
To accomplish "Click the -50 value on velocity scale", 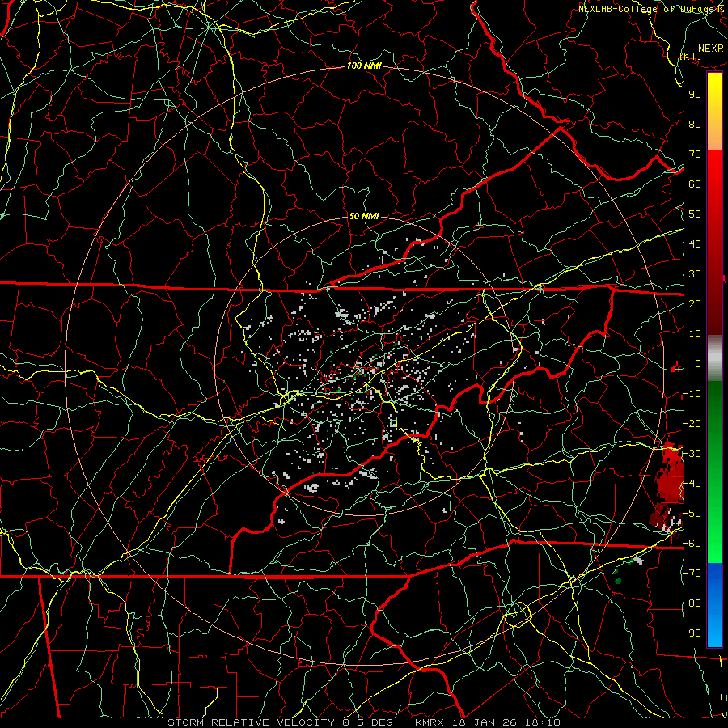I will (x=692, y=514).
